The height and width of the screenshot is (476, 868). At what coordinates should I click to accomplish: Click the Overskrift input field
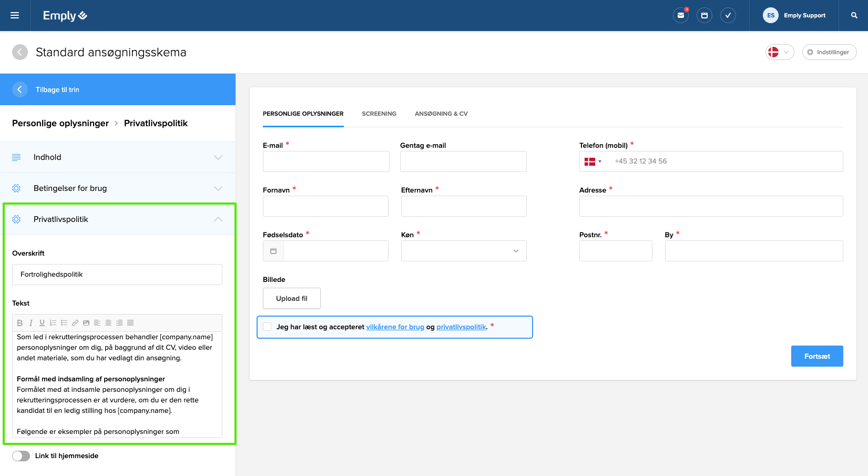click(x=117, y=275)
